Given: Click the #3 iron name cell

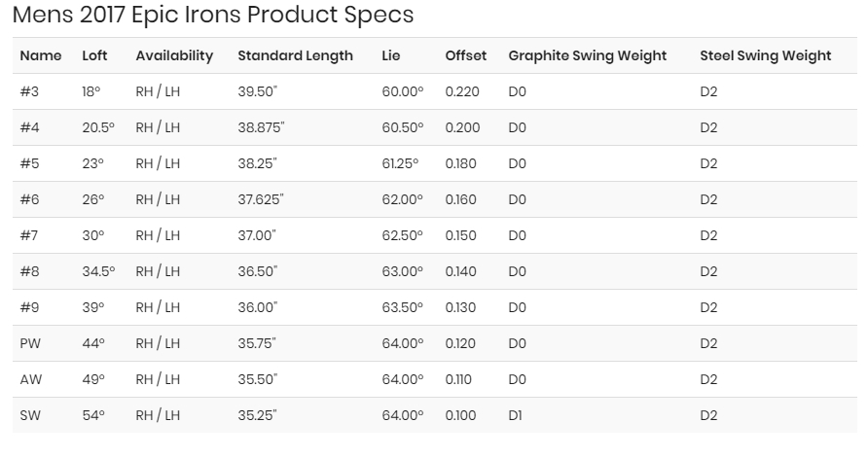Looking at the screenshot, I should pyautogui.click(x=29, y=92).
